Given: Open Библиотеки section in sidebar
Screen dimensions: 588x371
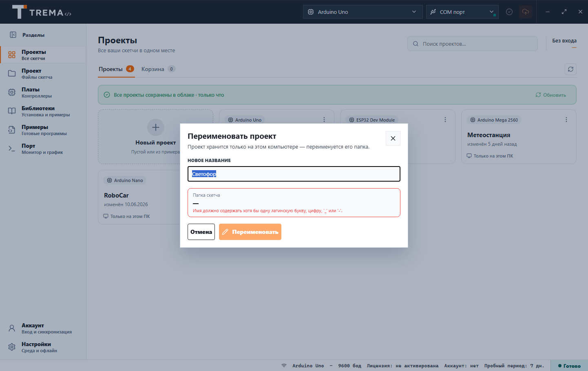Looking at the screenshot, I should click(43, 111).
